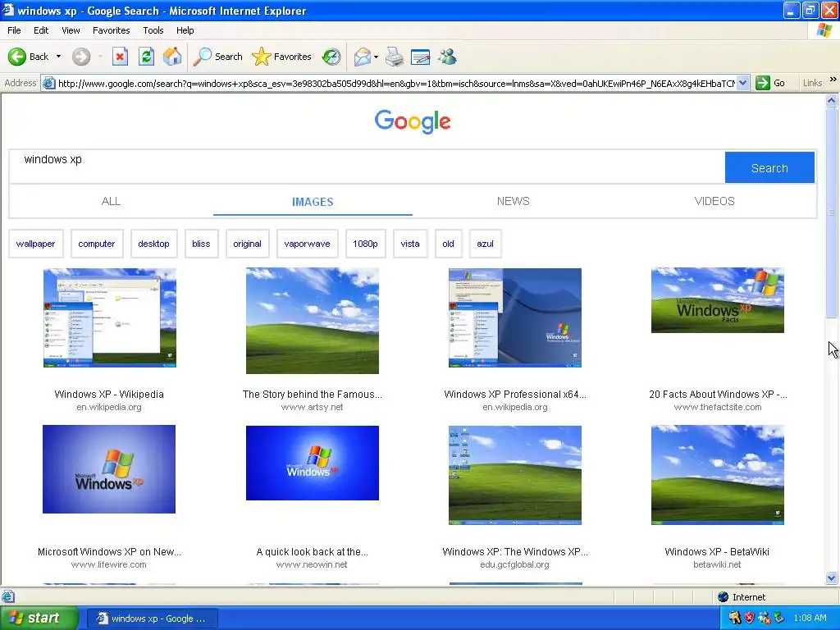Open the lifewire.com Windows XP logo thumbnail
The height and width of the screenshot is (630, 840).
coord(109,469)
